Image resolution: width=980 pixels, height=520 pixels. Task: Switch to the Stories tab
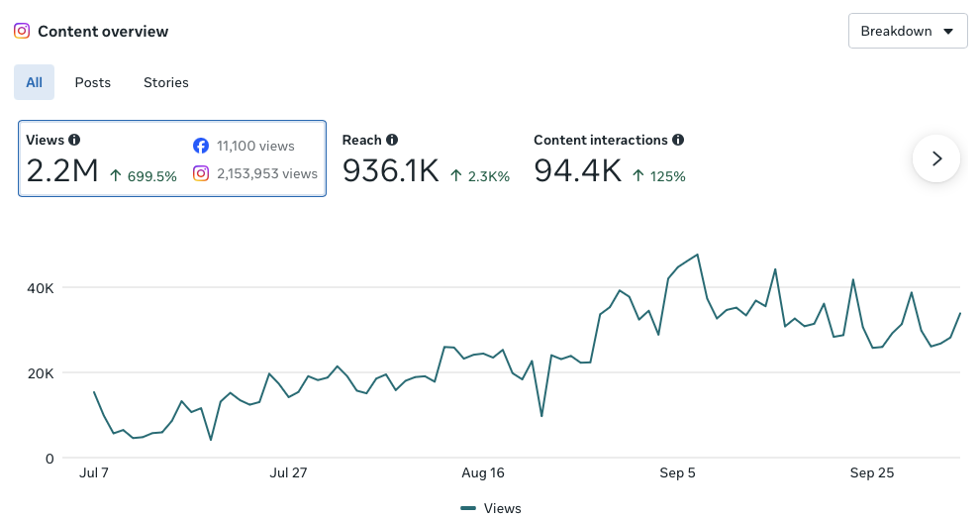point(165,82)
